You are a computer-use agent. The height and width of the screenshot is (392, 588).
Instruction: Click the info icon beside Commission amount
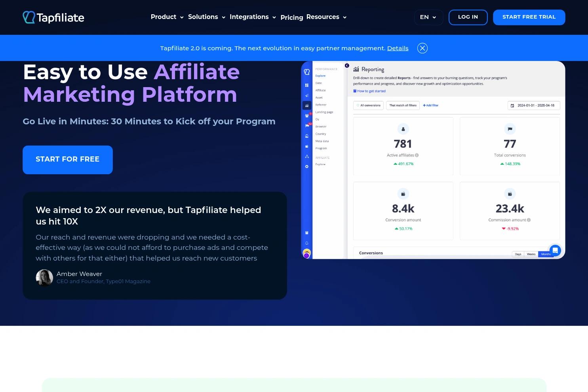529,220
